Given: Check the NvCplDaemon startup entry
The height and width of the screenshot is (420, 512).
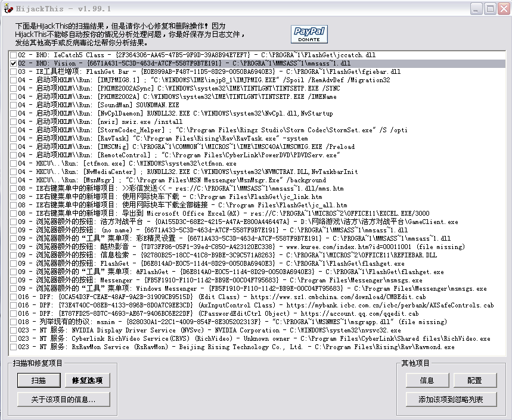Looking at the screenshot, I should [13, 113].
